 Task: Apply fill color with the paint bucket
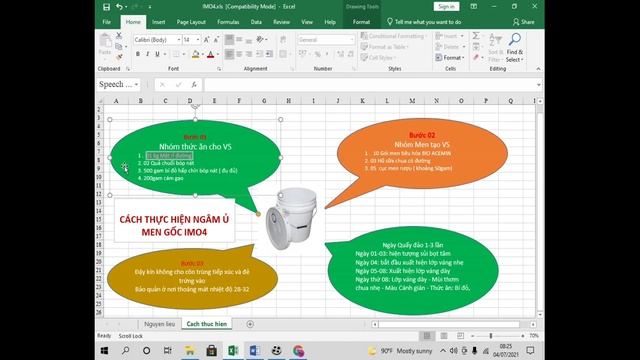point(196,54)
